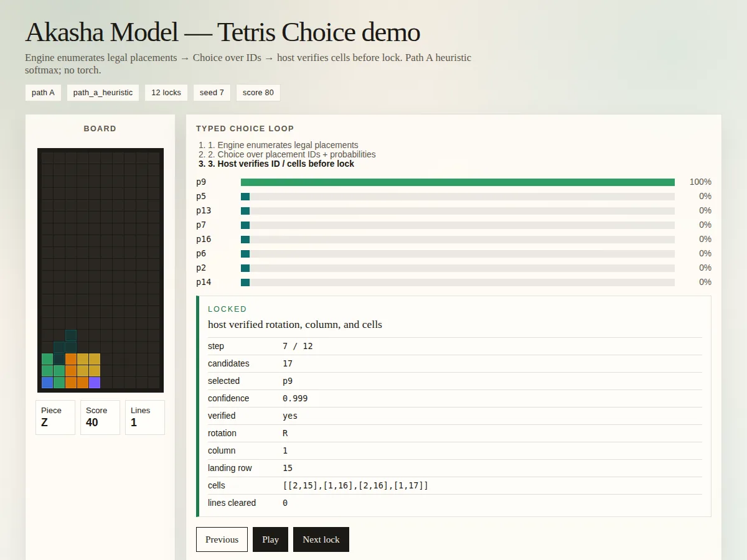
Task: Click the 'TYPED CHOICE LOOP' heading
Action: click(245, 129)
